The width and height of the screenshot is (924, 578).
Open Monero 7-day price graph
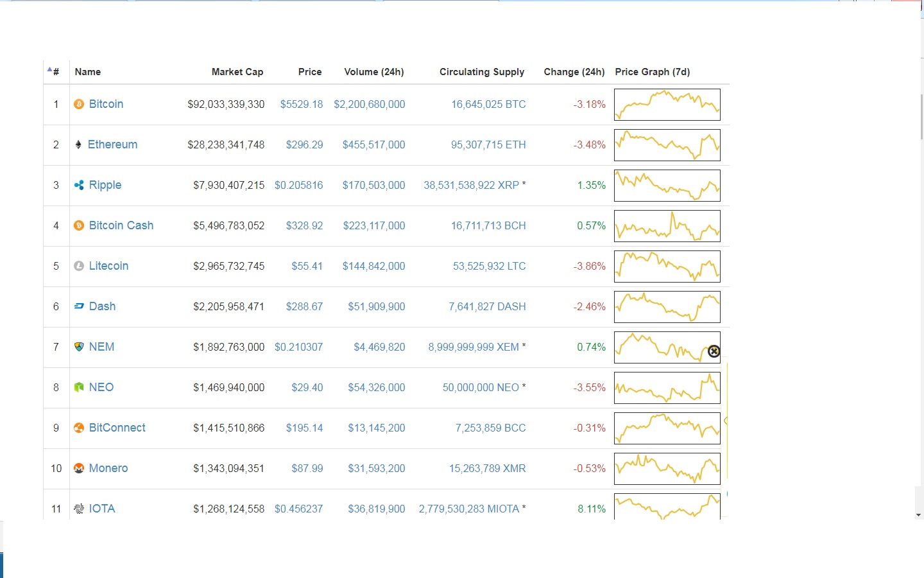(667, 469)
